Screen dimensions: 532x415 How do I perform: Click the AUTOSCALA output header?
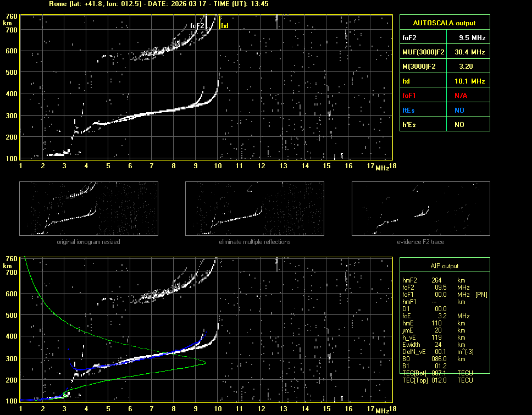(445, 23)
